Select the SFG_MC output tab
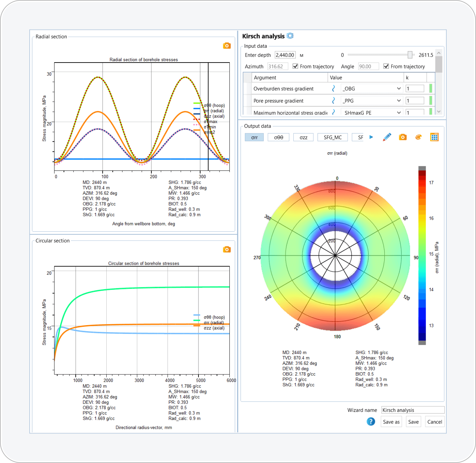476x463 pixels. tap(332, 137)
